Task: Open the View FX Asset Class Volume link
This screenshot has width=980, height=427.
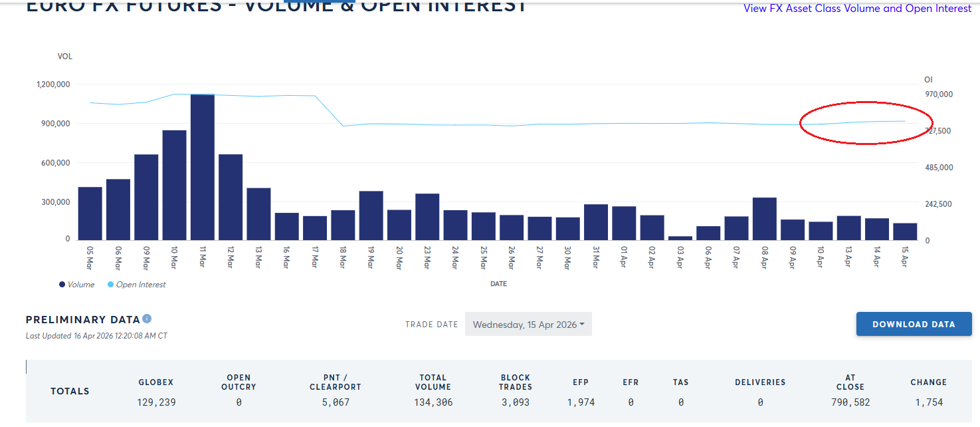Action: [x=857, y=8]
